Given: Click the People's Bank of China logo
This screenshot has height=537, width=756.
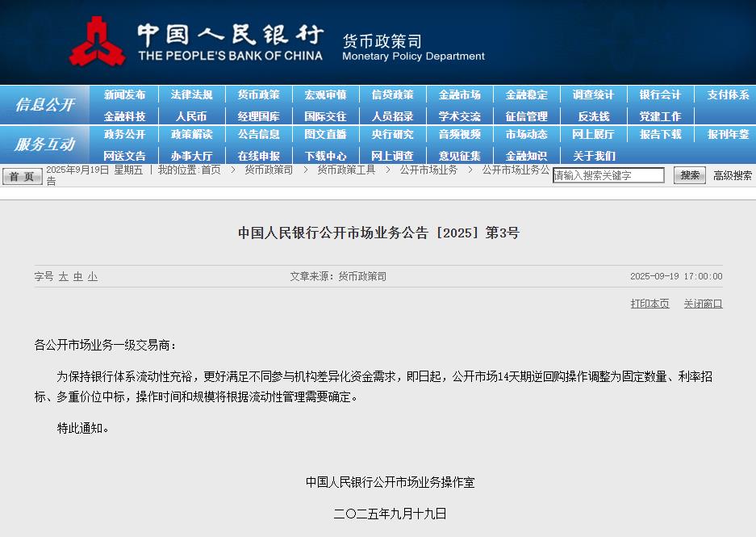Looking at the screenshot, I should (98, 40).
